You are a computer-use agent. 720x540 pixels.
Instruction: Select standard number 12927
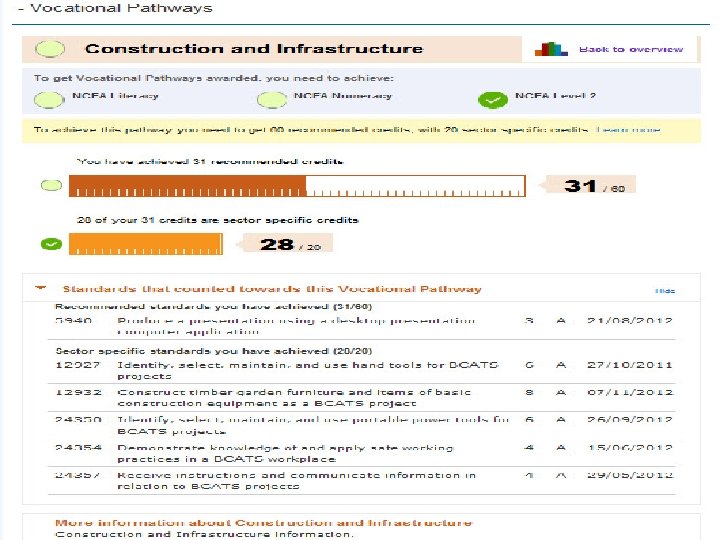(x=78, y=365)
